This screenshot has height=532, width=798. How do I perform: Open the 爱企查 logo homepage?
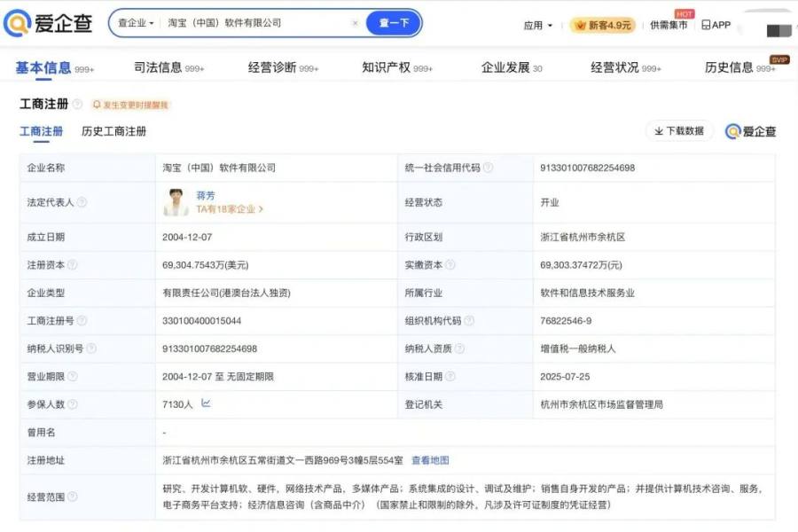pos(48,23)
